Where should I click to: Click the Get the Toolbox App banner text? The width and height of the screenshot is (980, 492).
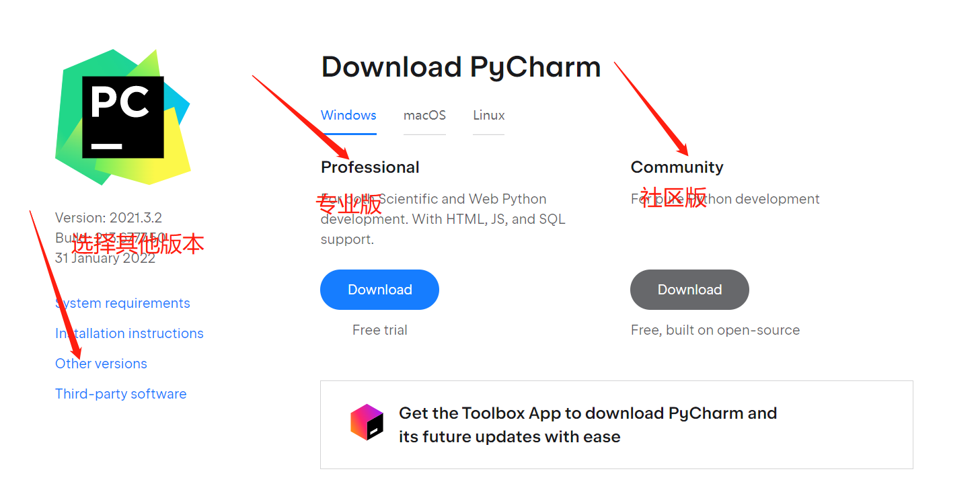(x=588, y=425)
